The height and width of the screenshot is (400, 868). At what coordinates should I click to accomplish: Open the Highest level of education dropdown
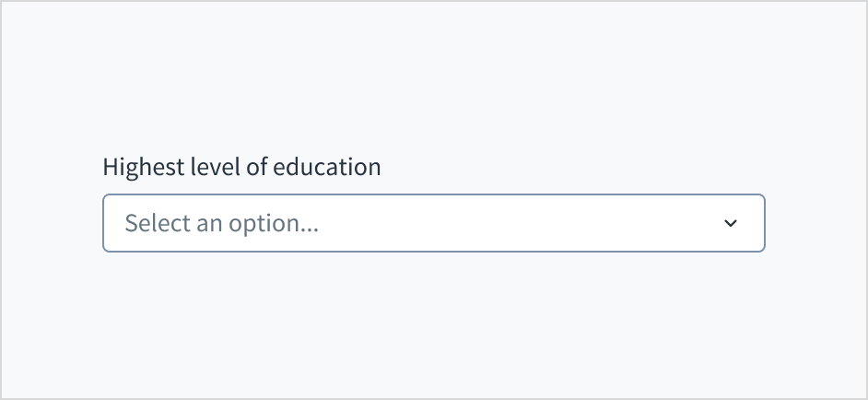point(433,223)
